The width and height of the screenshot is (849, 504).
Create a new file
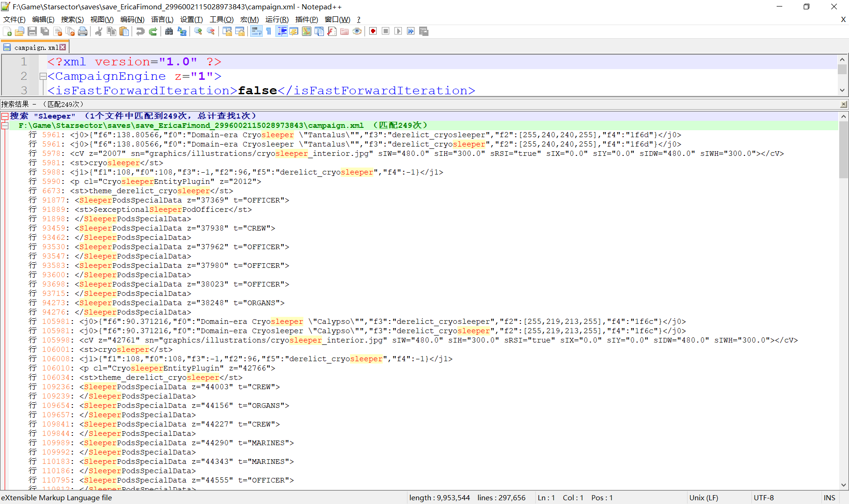coord(7,31)
